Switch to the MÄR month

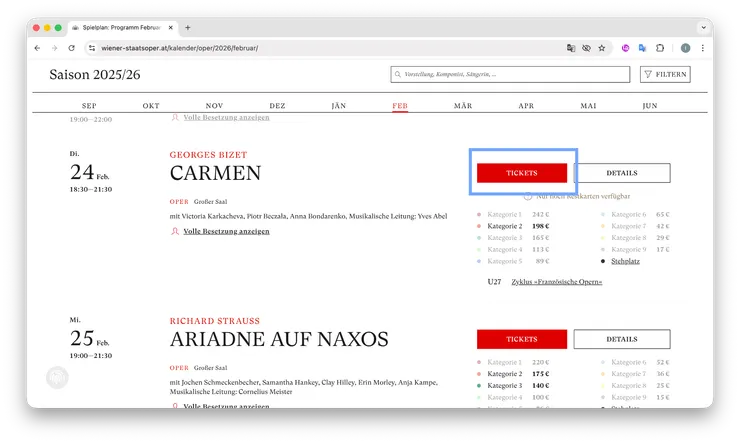[x=463, y=106]
